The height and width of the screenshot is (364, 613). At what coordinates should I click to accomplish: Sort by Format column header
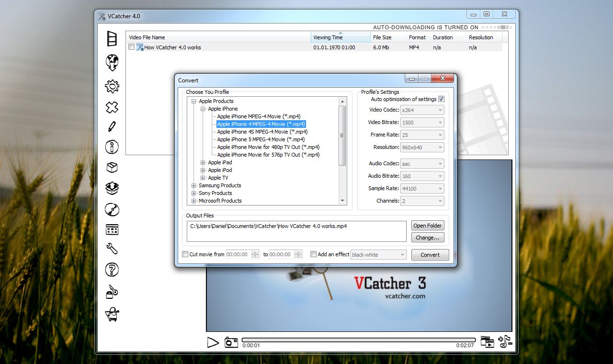click(x=419, y=37)
